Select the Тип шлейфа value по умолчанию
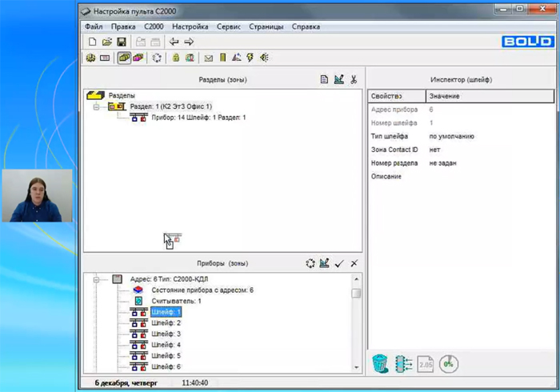 [451, 136]
